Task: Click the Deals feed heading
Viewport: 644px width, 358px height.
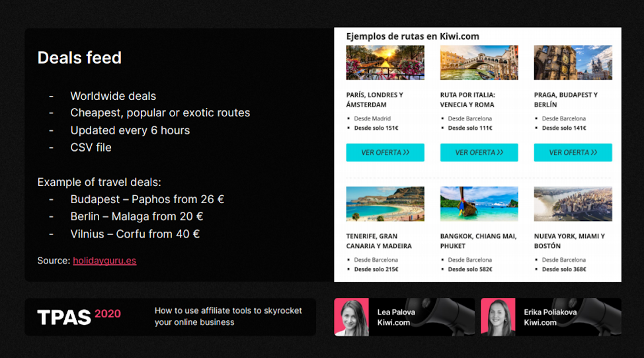Action: tap(79, 58)
